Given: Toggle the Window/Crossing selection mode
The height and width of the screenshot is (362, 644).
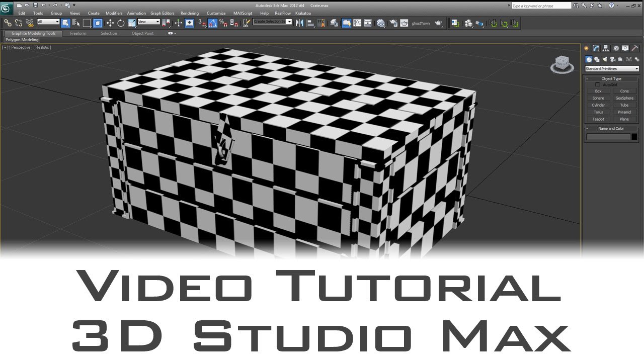Looking at the screenshot, I should coord(98,23).
